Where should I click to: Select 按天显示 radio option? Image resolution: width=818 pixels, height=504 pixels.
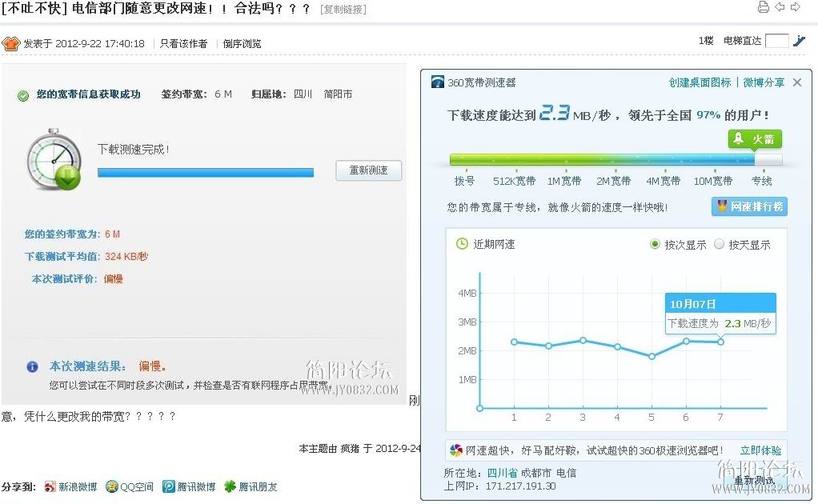pos(719,244)
